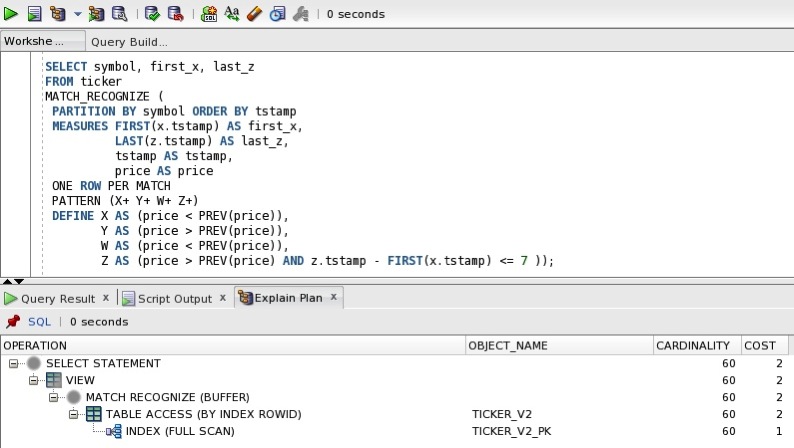The image size is (794, 448).
Task: Click the Rollback database icon
Action: (175, 14)
